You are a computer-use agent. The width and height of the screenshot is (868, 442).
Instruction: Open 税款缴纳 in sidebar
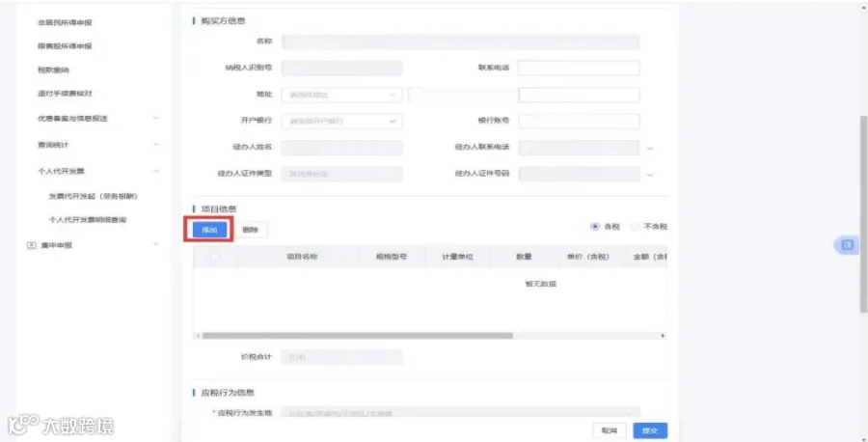(x=53, y=69)
